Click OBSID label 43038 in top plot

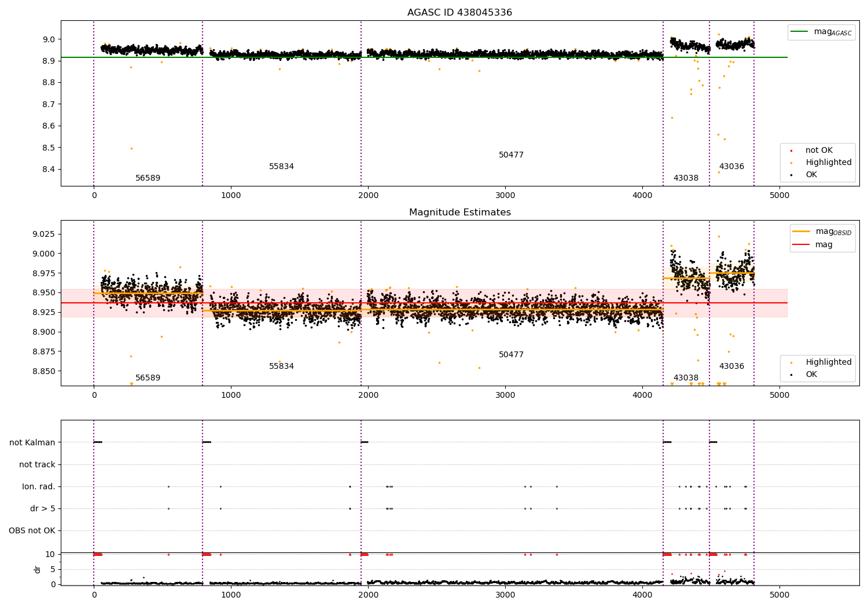click(686, 178)
